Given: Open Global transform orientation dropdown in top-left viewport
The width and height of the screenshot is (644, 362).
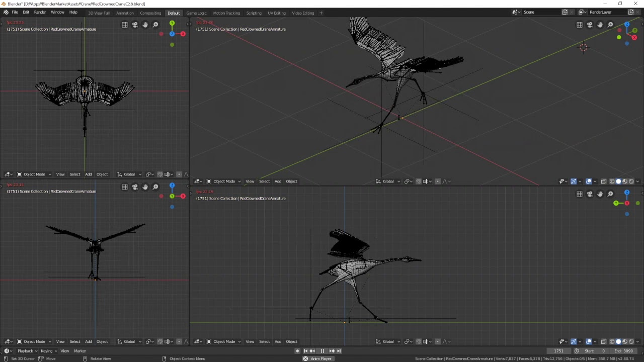Looking at the screenshot, I should 130,174.
